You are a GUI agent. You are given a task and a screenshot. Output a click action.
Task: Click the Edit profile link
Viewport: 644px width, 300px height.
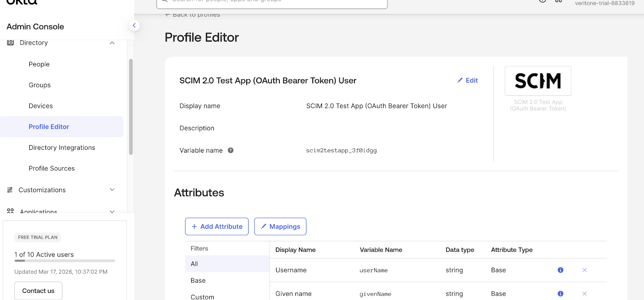pos(467,81)
